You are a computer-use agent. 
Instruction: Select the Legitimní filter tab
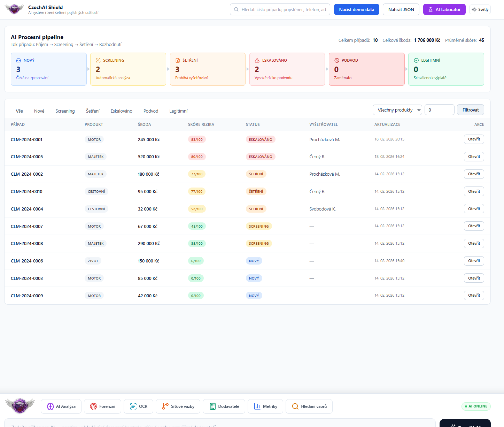(x=178, y=111)
